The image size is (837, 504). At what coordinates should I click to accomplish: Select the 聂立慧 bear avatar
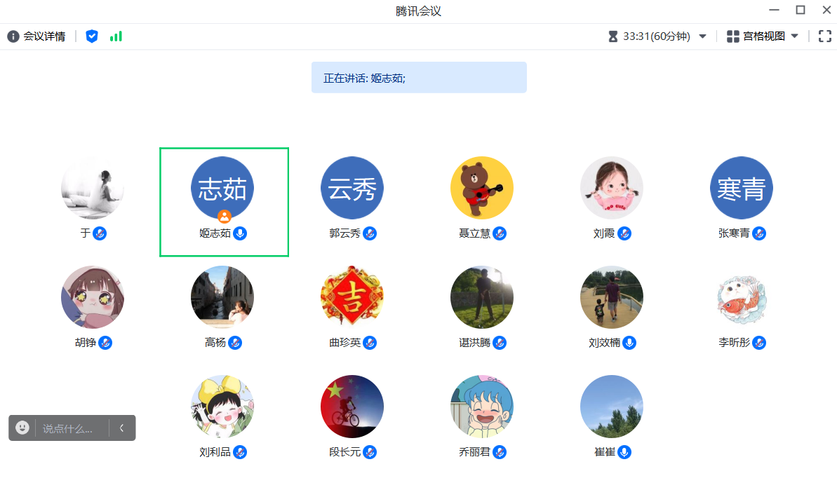click(481, 188)
